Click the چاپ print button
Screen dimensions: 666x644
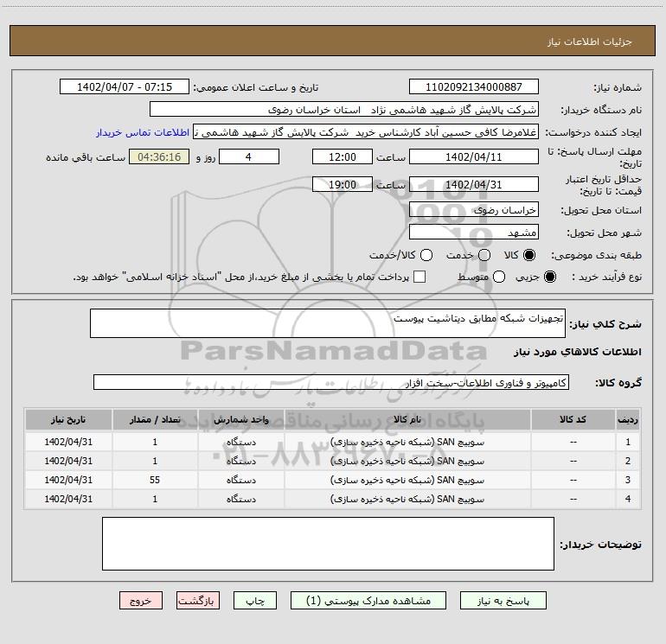click(255, 601)
